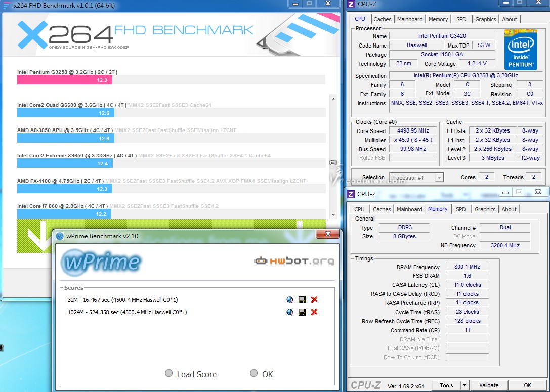The height and width of the screenshot is (392, 550).
Task: Click the Core Voltage 1.214 V value
Action: pos(477,63)
